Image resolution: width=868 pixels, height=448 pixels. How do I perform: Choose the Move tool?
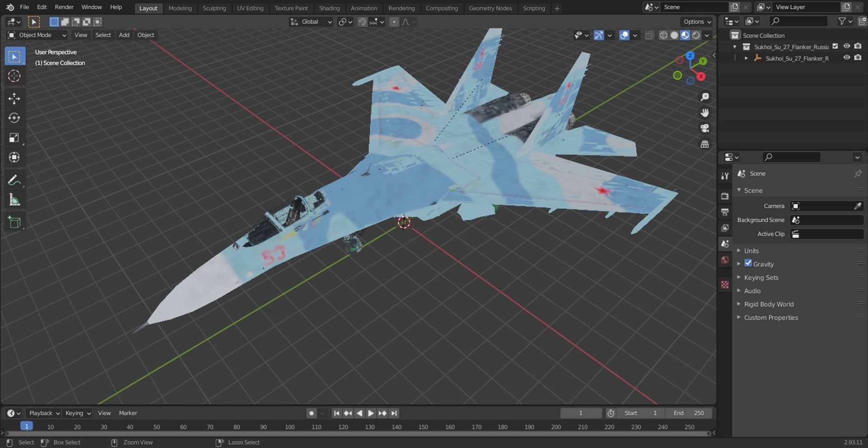[14, 99]
